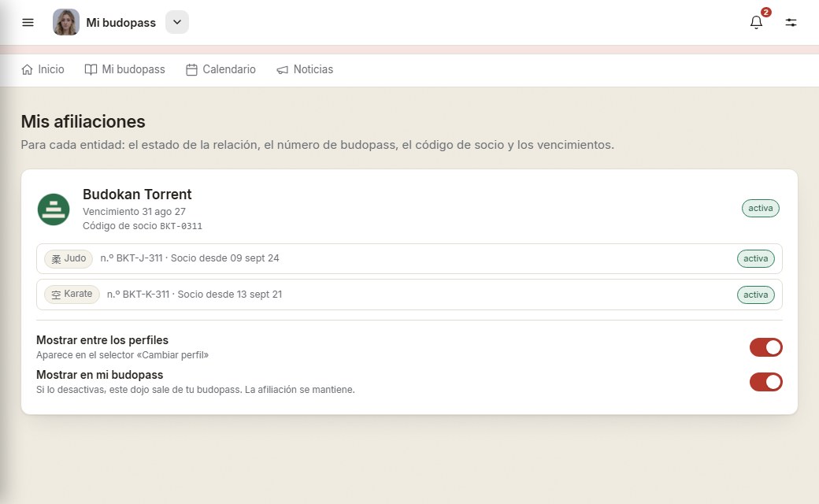This screenshot has height=504, width=819.
Task: Click the Judo row activa status
Action: (756, 258)
